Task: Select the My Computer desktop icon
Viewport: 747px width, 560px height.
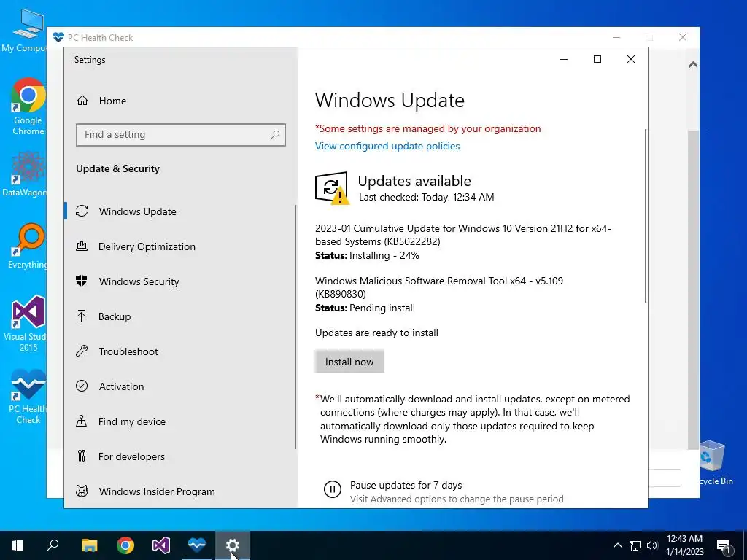Action: click(x=25, y=30)
